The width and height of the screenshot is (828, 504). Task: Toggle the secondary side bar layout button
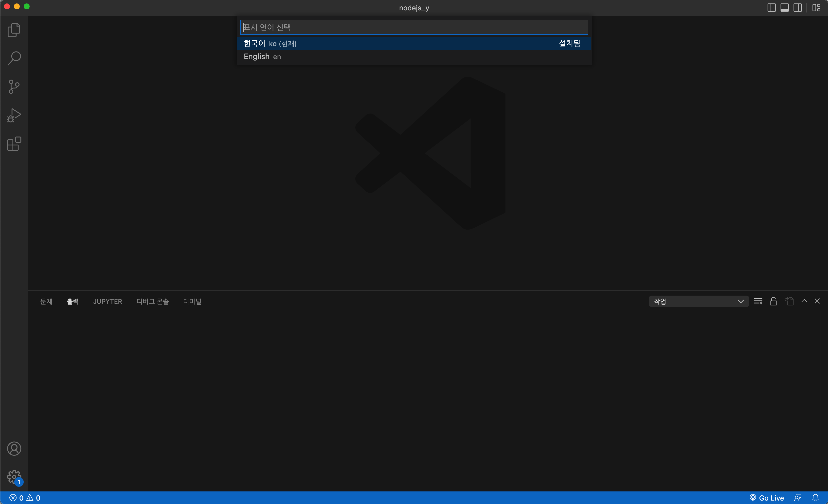pyautogui.click(x=797, y=7)
